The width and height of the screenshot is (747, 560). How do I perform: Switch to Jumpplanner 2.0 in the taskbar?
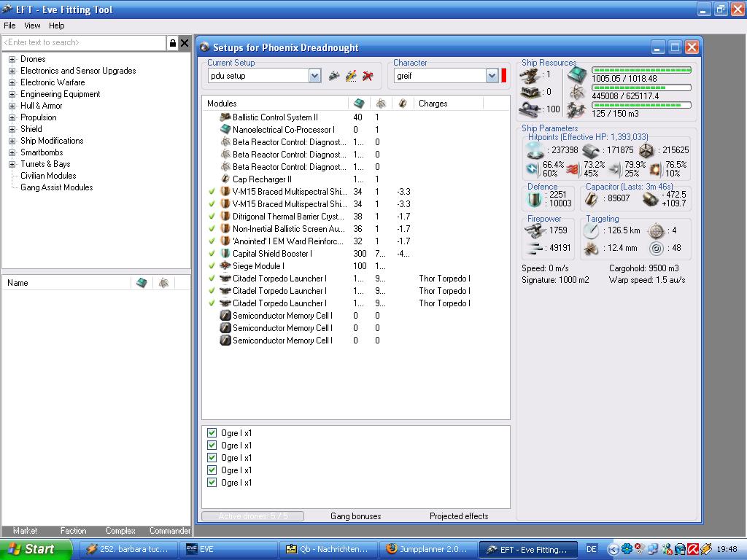(x=429, y=549)
